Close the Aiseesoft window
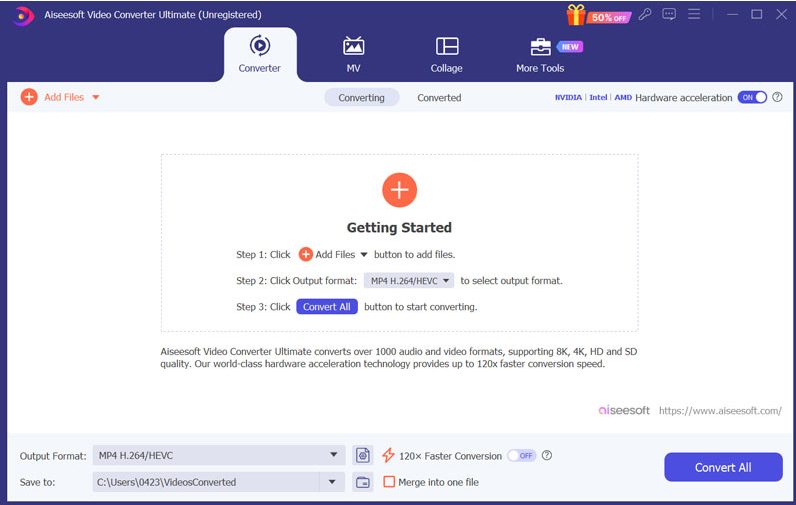796x505 pixels. 781,14
